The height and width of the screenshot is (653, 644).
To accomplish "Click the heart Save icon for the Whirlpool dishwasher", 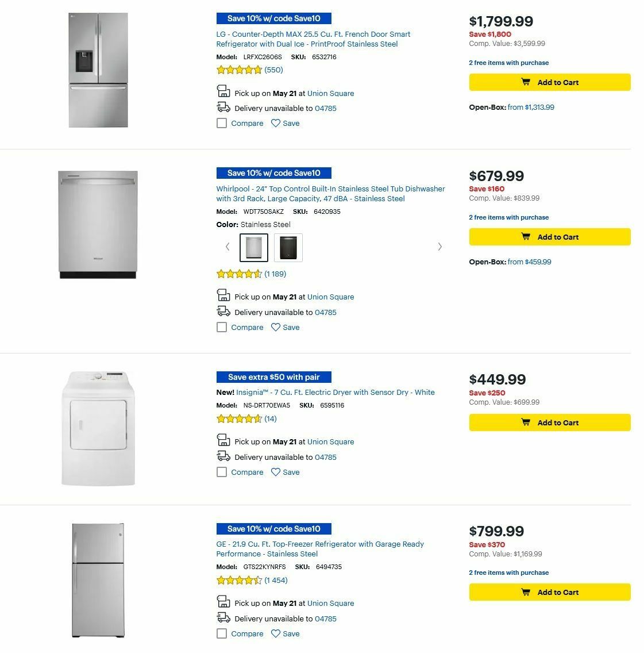I will 276,326.
